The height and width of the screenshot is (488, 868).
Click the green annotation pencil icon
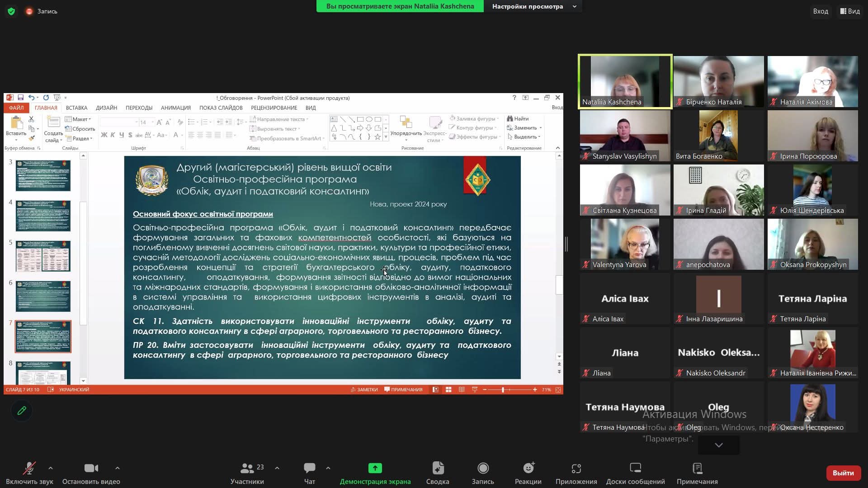tap(22, 411)
